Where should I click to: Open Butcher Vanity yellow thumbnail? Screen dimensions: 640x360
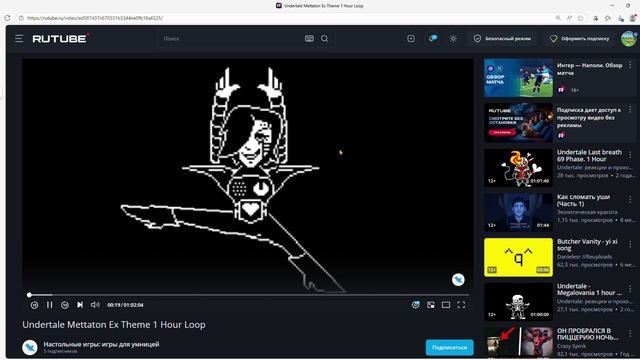tap(518, 257)
